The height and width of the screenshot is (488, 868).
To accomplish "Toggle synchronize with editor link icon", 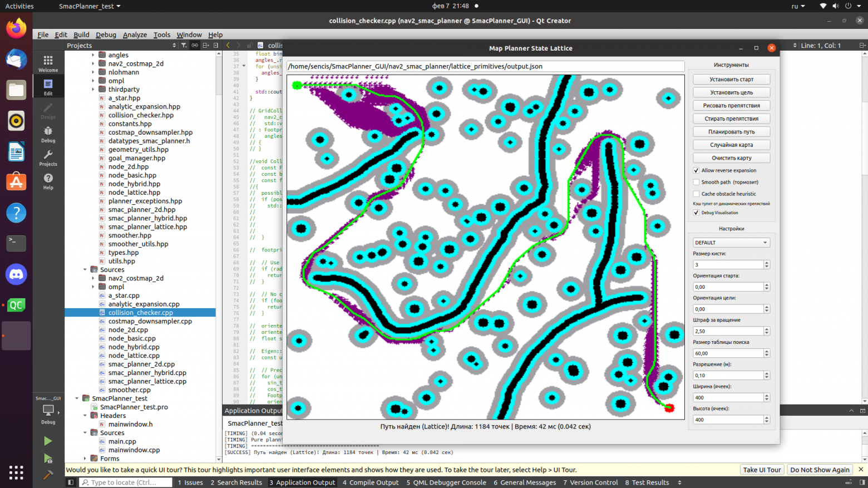I will [195, 46].
